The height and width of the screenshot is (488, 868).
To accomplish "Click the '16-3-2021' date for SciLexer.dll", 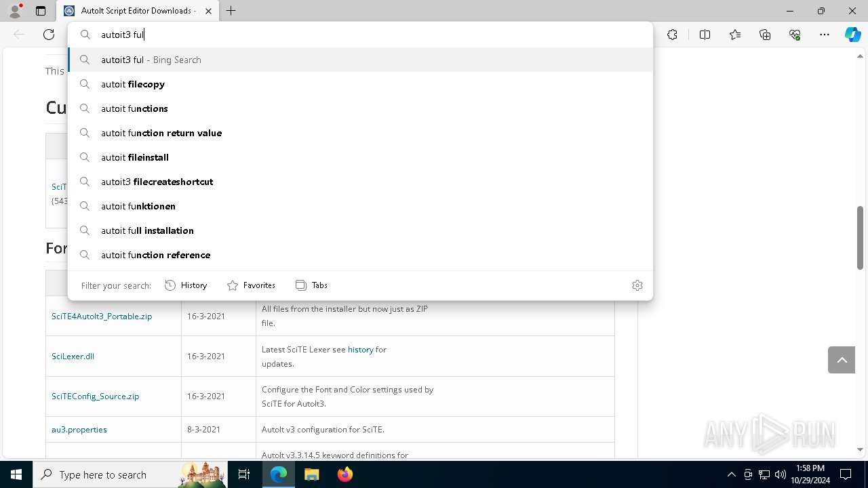I will point(206,356).
